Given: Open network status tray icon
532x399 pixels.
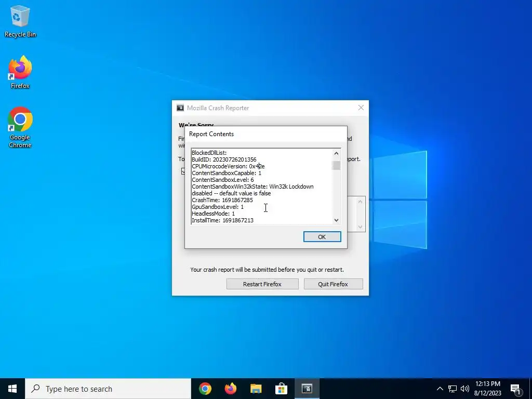Looking at the screenshot, I should [x=453, y=389].
